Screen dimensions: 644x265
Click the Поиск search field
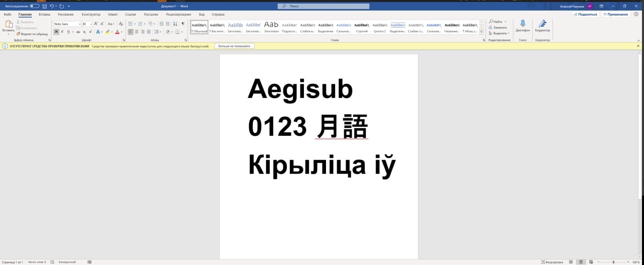324,6
